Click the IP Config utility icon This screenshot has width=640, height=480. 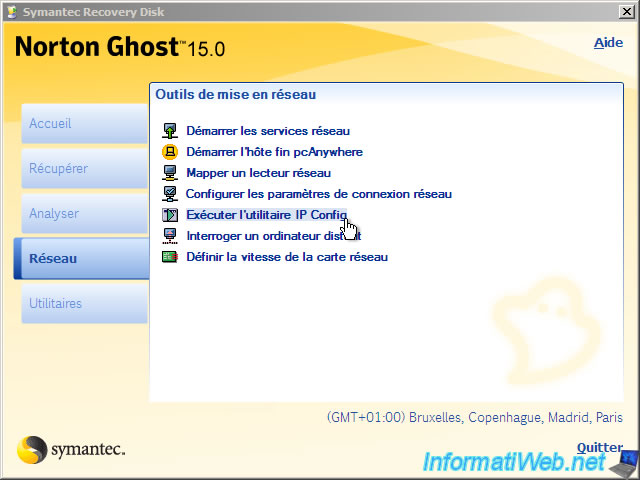click(x=170, y=215)
